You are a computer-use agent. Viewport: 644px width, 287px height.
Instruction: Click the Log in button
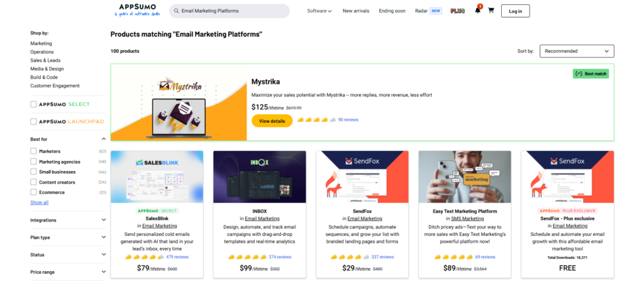(x=516, y=11)
